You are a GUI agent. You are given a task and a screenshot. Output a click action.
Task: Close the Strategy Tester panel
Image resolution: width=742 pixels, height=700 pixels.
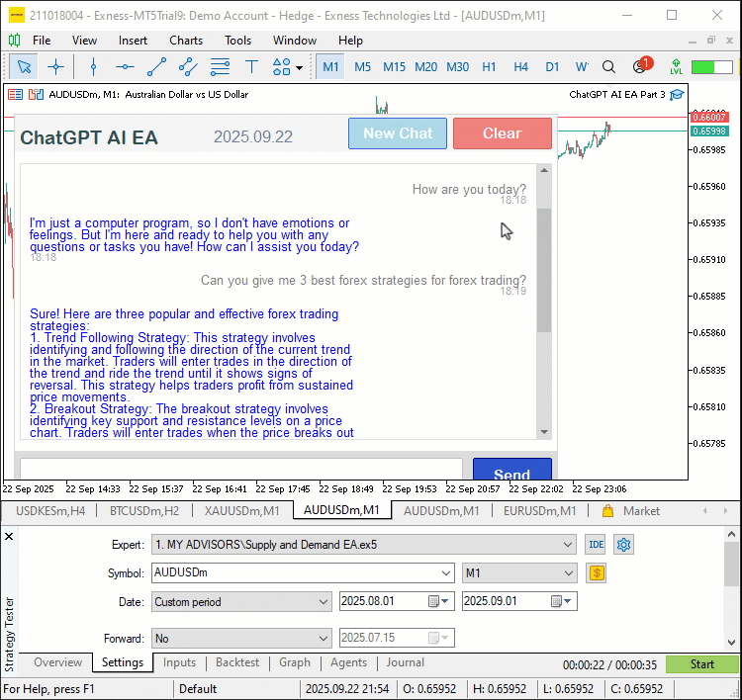pyautogui.click(x=9, y=536)
